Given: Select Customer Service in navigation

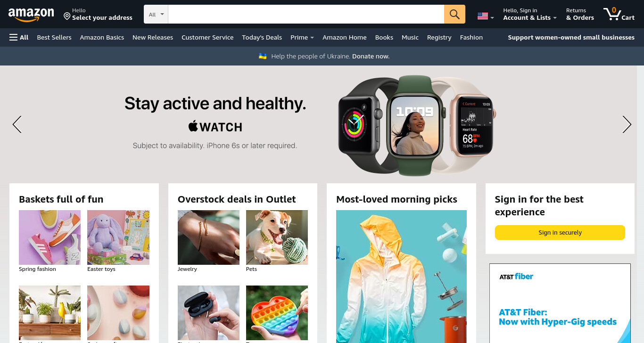Looking at the screenshot, I should tap(207, 37).
